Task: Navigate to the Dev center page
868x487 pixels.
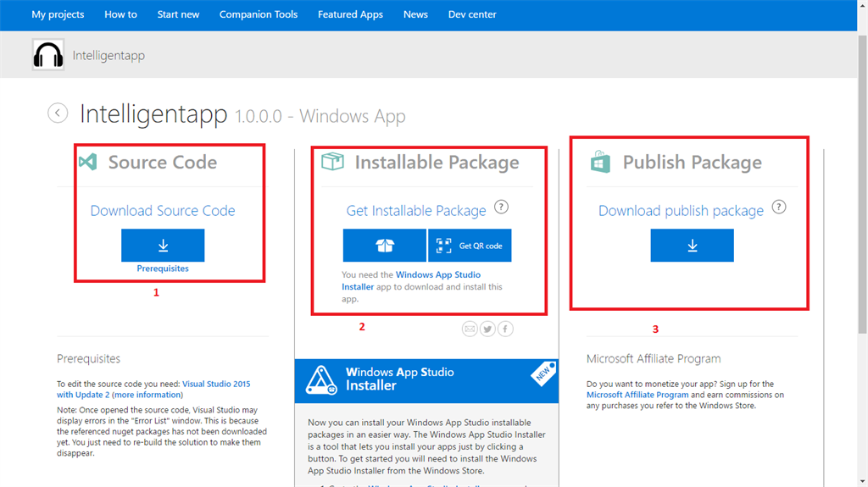Action: pyautogui.click(x=472, y=14)
